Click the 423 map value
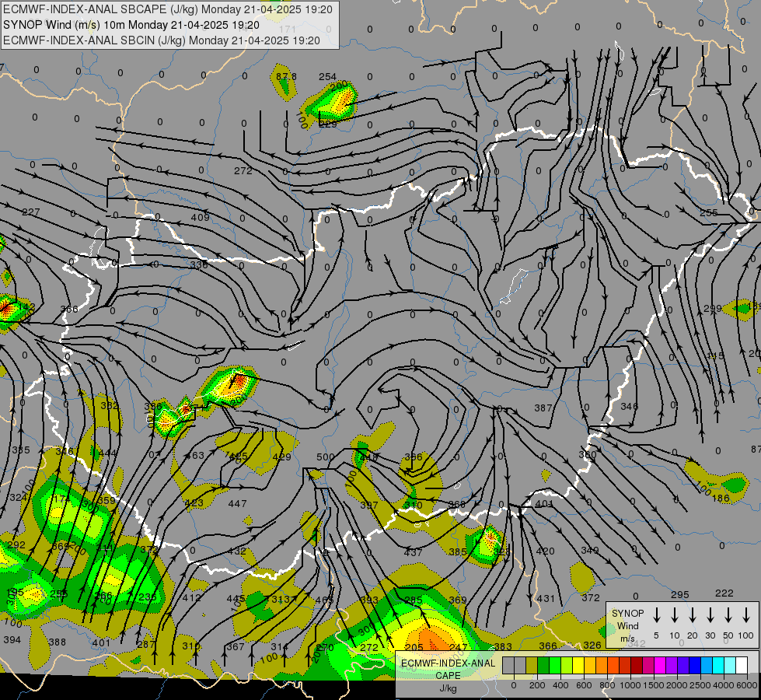 pyautogui.click(x=194, y=502)
